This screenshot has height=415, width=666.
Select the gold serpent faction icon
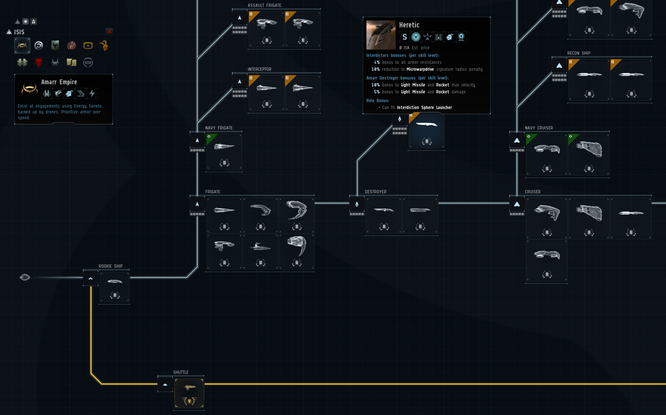(x=104, y=45)
